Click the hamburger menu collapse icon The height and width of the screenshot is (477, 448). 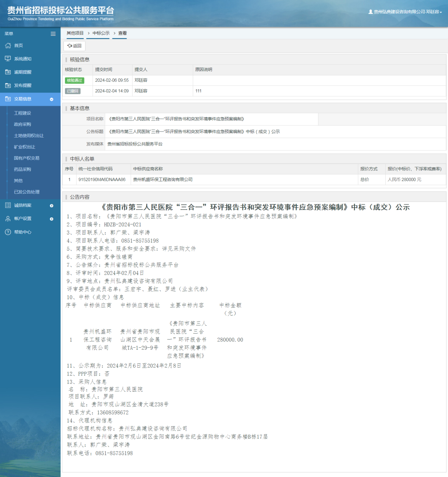coord(53,34)
